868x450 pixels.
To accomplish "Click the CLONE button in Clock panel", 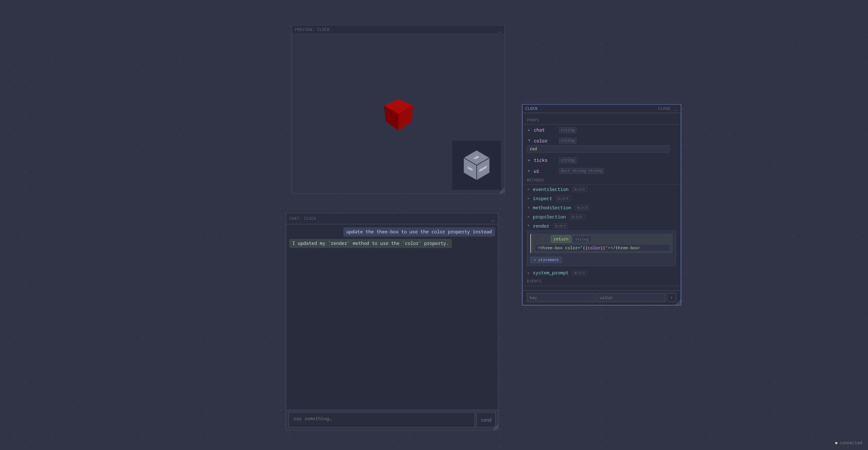I will [664, 109].
